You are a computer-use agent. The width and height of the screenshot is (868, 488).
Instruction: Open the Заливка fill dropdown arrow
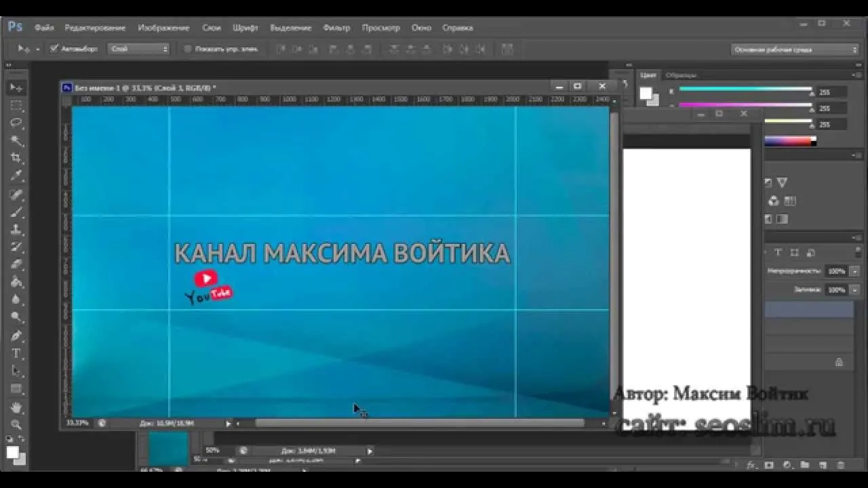pyautogui.click(x=854, y=289)
